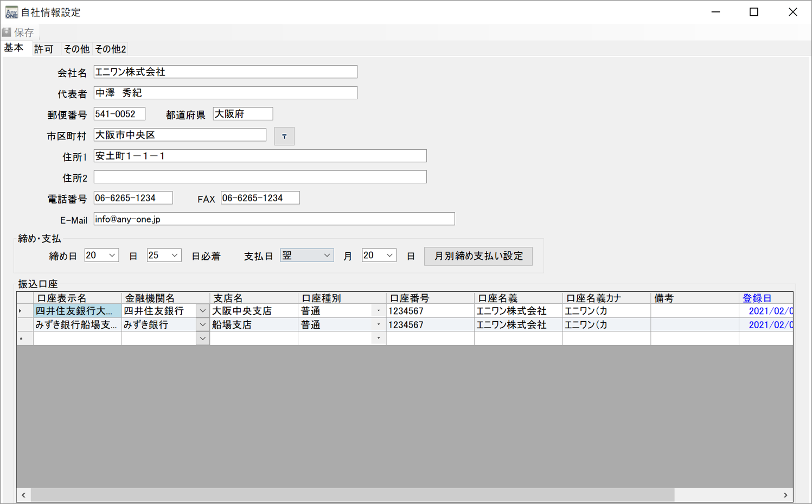Sort by the 登録日 column header
The image size is (812, 504).
click(x=757, y=298)
